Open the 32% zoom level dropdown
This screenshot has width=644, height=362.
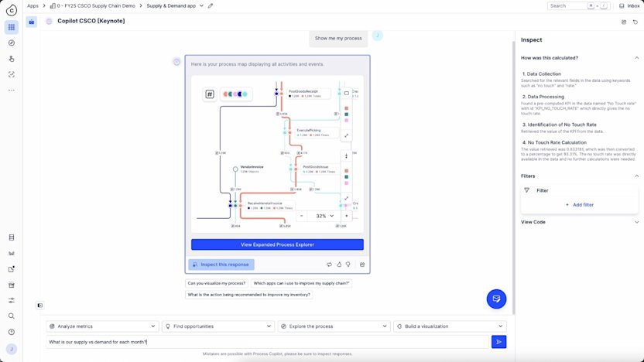[324, 216]
